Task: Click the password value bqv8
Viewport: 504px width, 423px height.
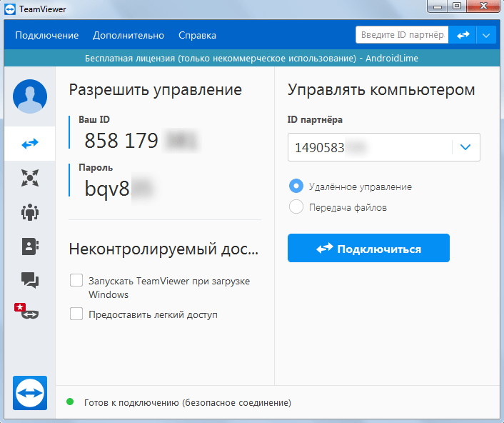Action: click(x=107, y=189)
